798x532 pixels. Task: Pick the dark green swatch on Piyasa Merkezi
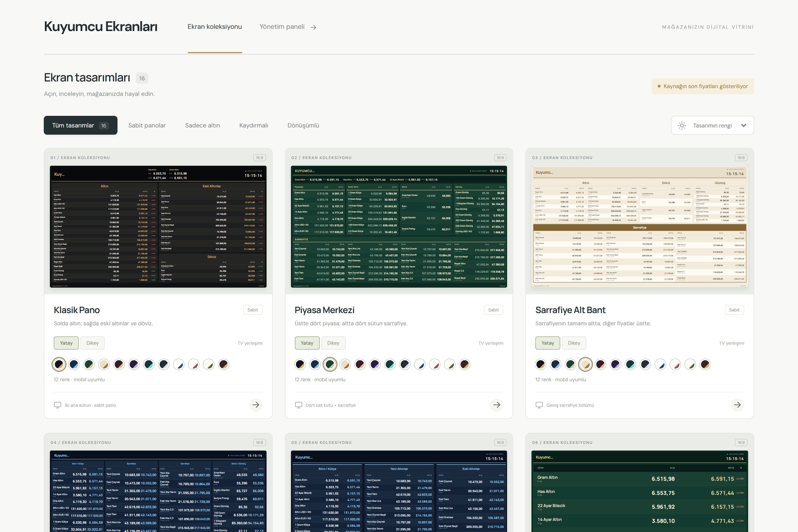tap(330, 364)
